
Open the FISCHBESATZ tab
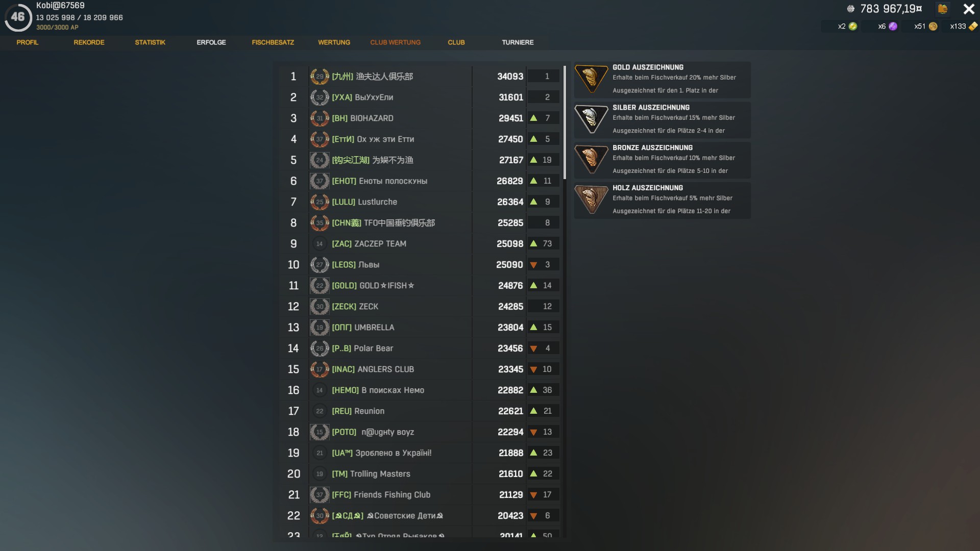[273, 42]
